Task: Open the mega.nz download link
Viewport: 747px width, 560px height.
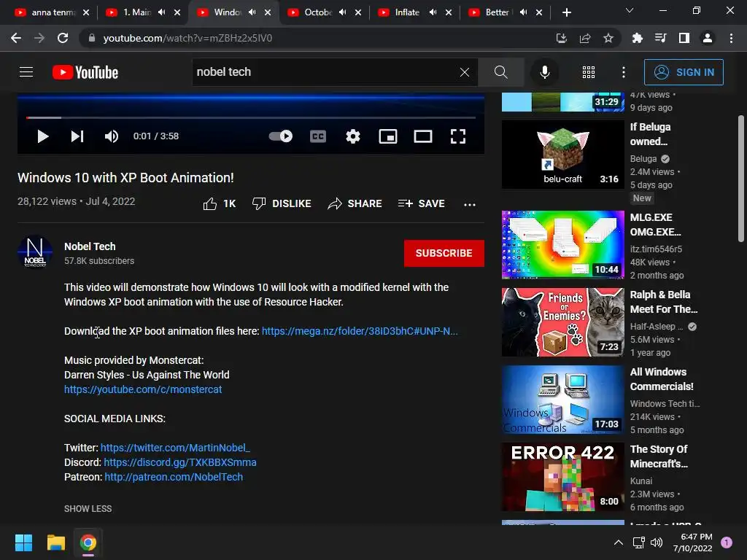Action: pos(360,331)
